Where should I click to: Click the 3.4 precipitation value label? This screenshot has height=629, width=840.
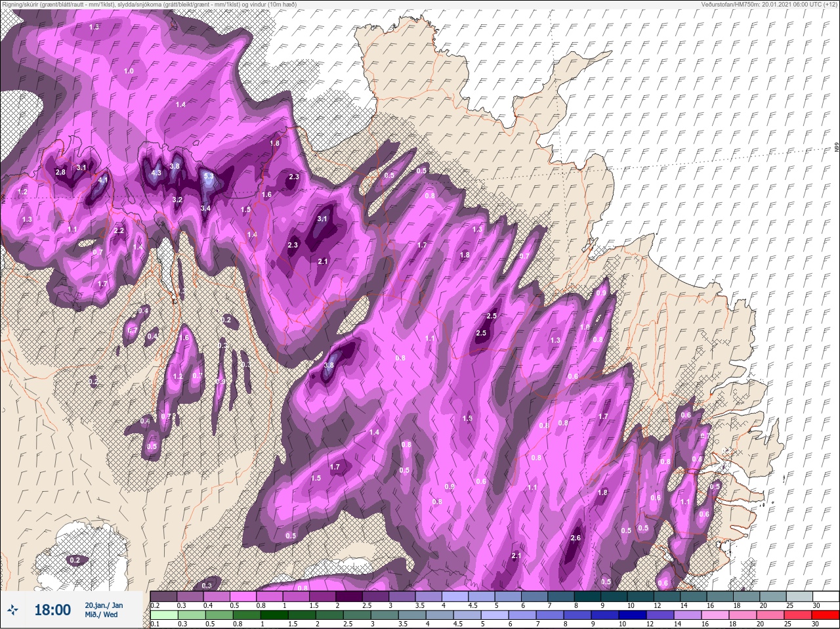(205, 208)
